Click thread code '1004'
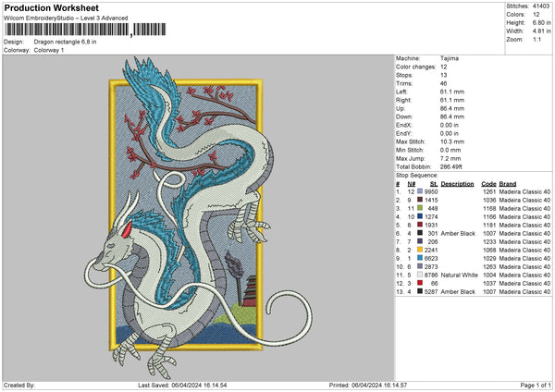The height and width of the screenshot is (392, 555). (x=489, y=275)
